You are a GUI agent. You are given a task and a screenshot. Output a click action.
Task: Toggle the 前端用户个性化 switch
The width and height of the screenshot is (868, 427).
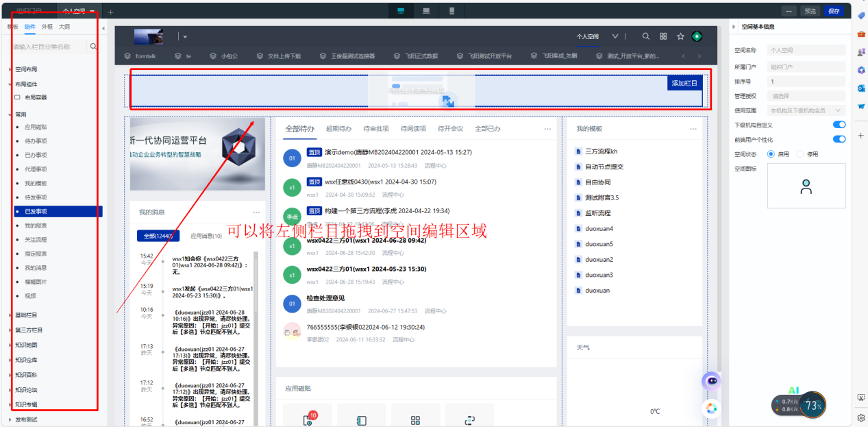click(839, 139)
